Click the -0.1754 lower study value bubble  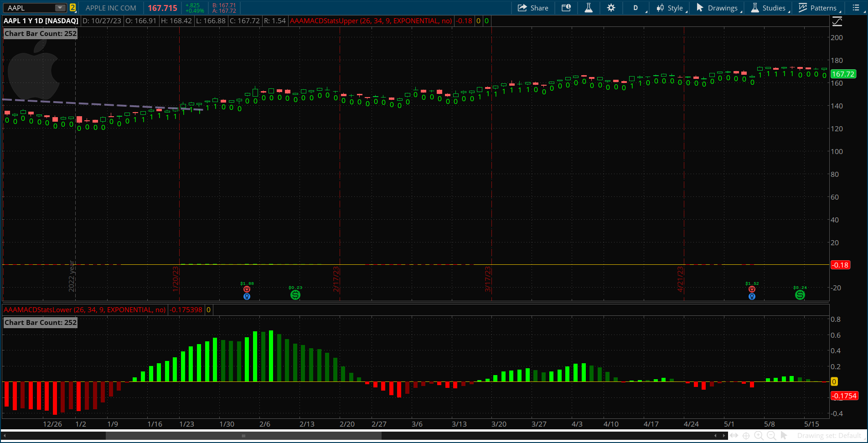[844, 396]
